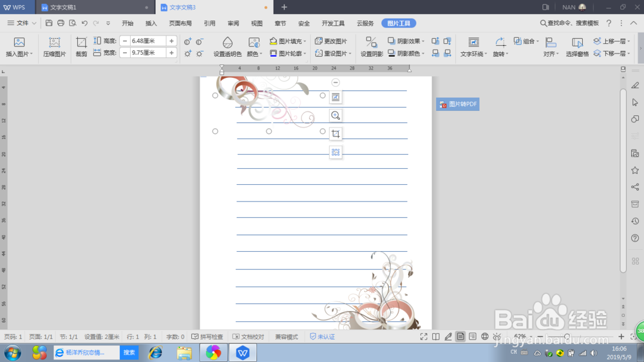Screen dimensions: 644x362
Task: Switch to reading layout view icon
Action: coord(436,336)
